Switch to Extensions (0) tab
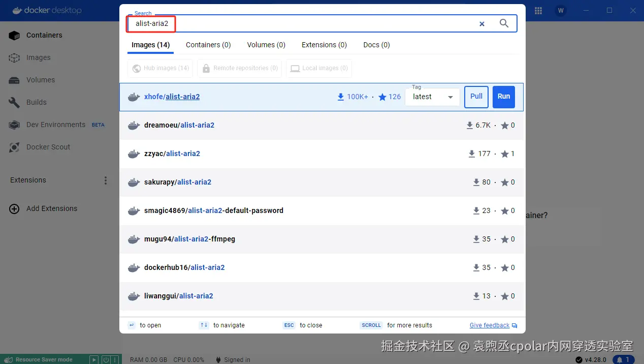 [324, 45]
